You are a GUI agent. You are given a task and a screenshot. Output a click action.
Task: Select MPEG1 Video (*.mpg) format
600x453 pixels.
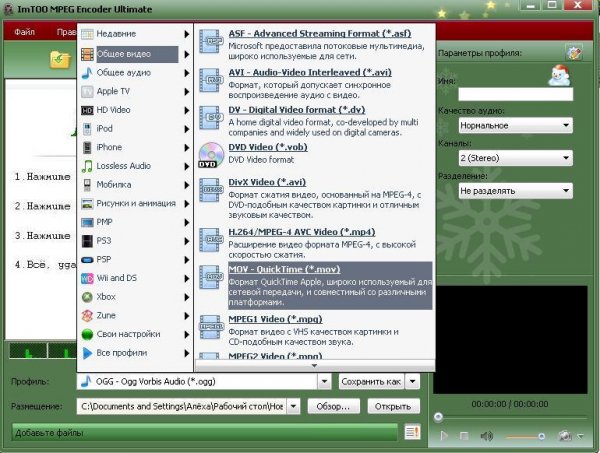275,319
